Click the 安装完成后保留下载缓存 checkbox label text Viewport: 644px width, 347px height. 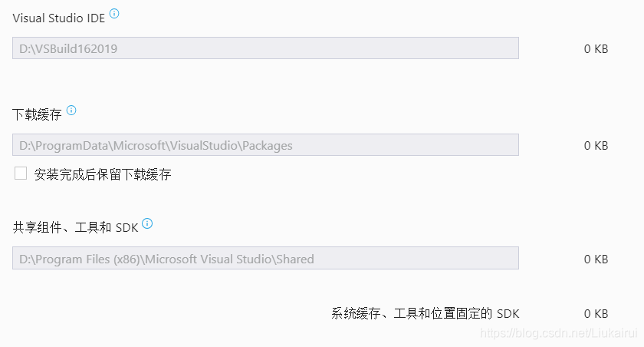(x=103, y=174)
